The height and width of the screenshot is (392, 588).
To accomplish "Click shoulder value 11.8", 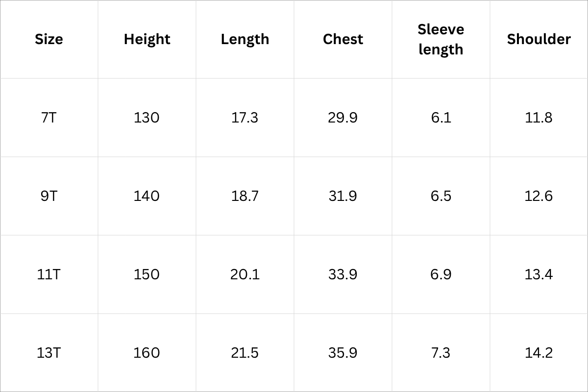I will (539, 118).
